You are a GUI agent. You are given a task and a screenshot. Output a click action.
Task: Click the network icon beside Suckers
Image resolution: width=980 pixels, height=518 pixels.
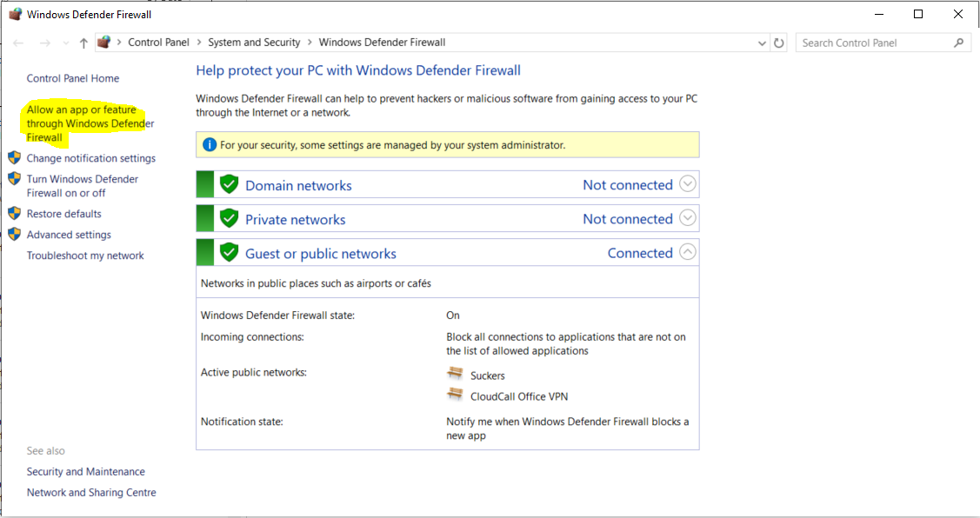[x=455, y=374]
